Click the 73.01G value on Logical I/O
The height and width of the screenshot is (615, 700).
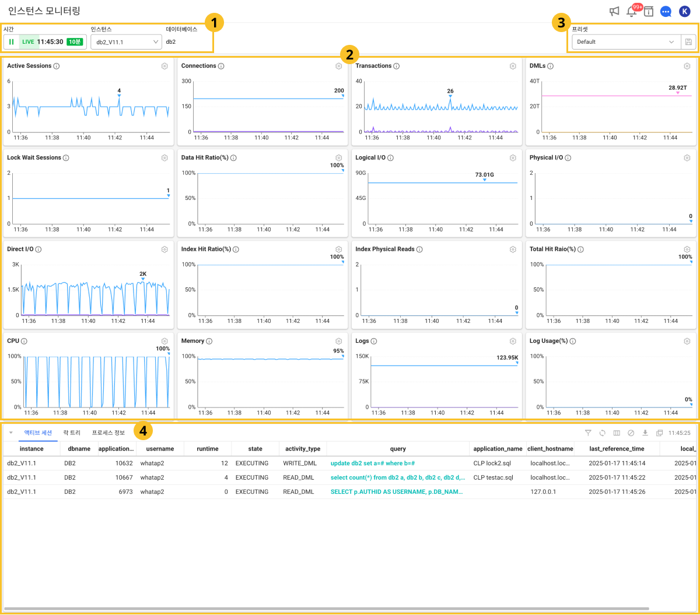tap(484, 174)
